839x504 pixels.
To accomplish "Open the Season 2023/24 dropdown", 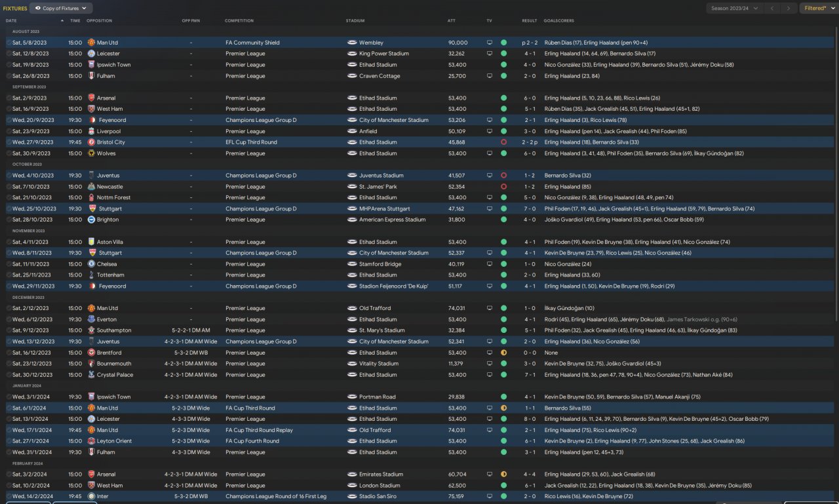I will pos(735,9).
